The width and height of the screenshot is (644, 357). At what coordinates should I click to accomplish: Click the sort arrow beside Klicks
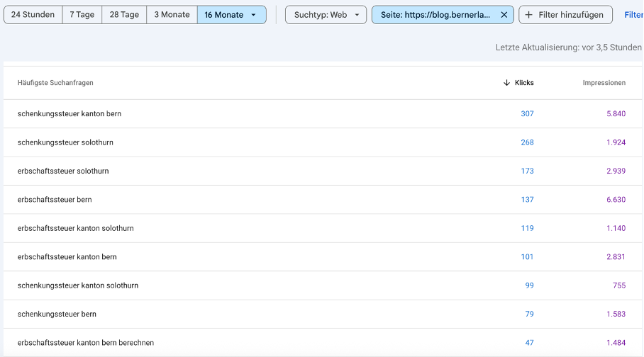pos(506,83)
